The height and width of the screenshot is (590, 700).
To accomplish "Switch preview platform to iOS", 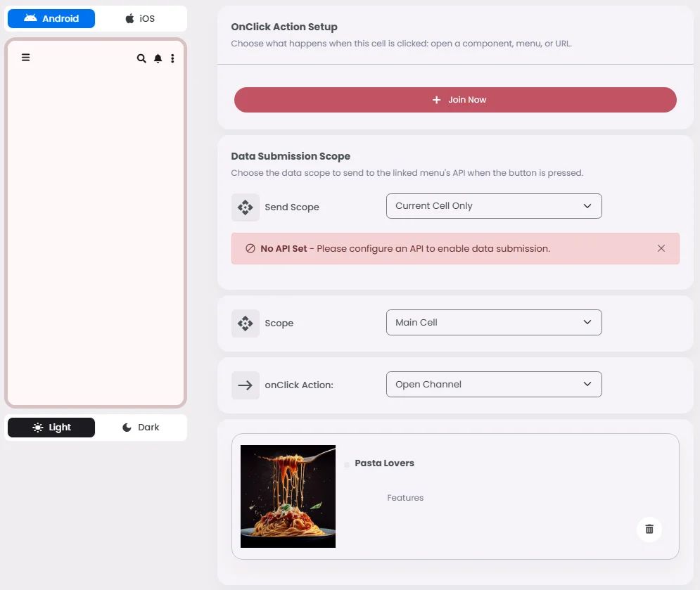I will click(141, 19).
